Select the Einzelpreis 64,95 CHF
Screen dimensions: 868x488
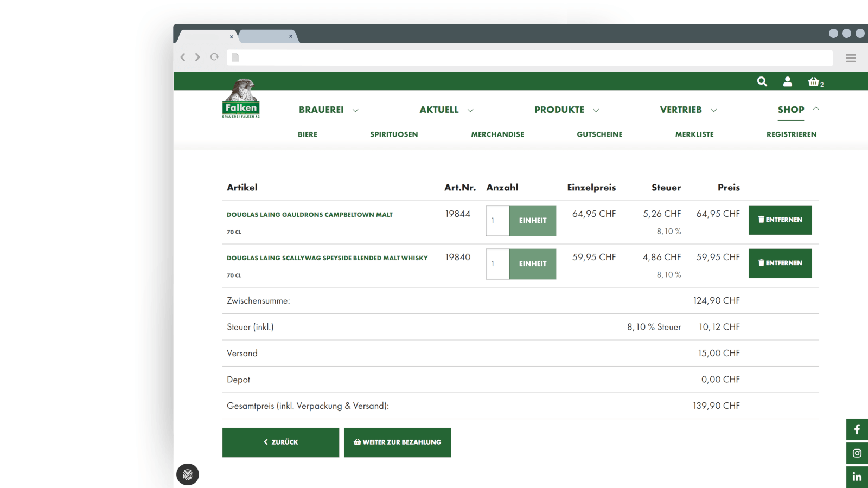pyautogui.click(x=594, y=214)
